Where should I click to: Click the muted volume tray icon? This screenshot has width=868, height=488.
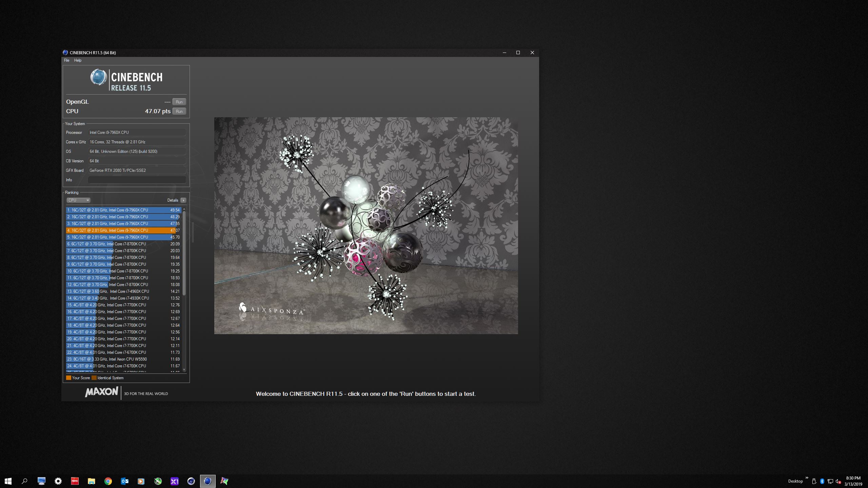(838, 481)
